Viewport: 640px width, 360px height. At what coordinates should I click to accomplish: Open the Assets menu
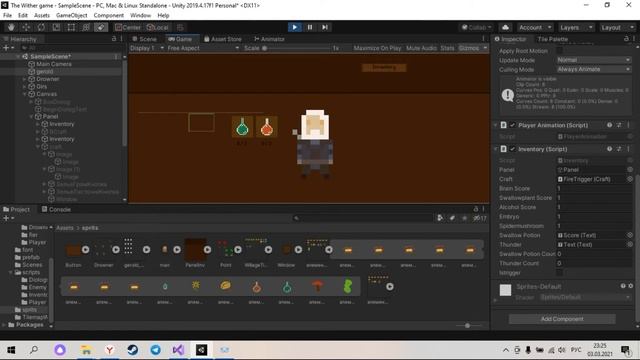tap(42, 16)
